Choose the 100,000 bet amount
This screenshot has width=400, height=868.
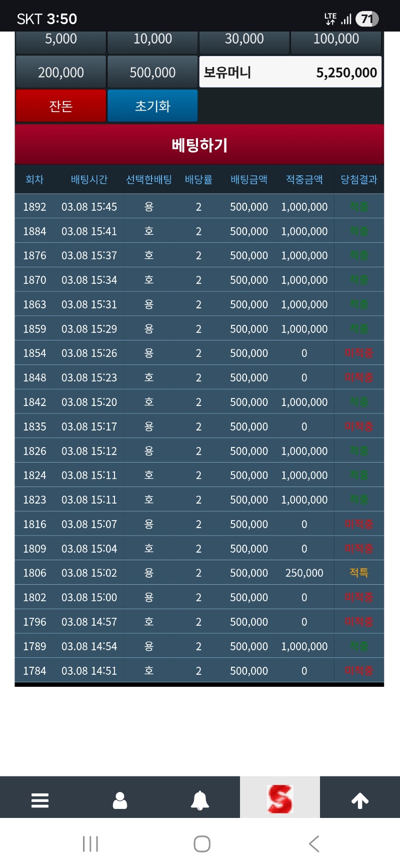336,41
